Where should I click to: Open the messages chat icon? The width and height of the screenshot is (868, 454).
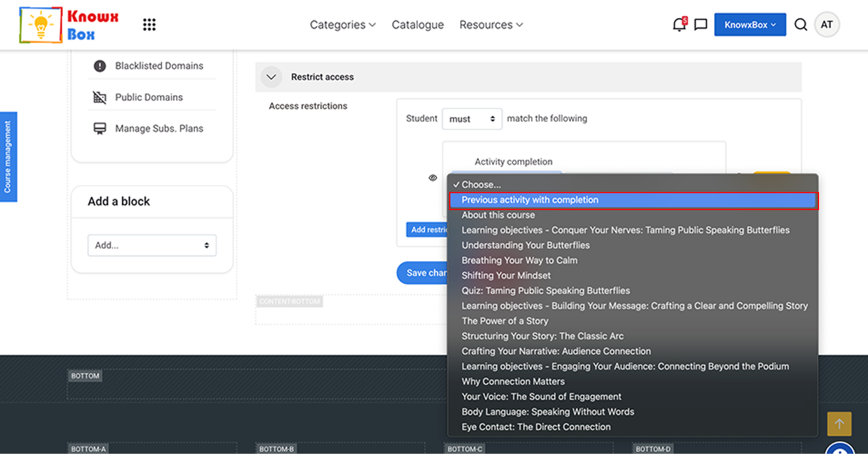point(701,24)
